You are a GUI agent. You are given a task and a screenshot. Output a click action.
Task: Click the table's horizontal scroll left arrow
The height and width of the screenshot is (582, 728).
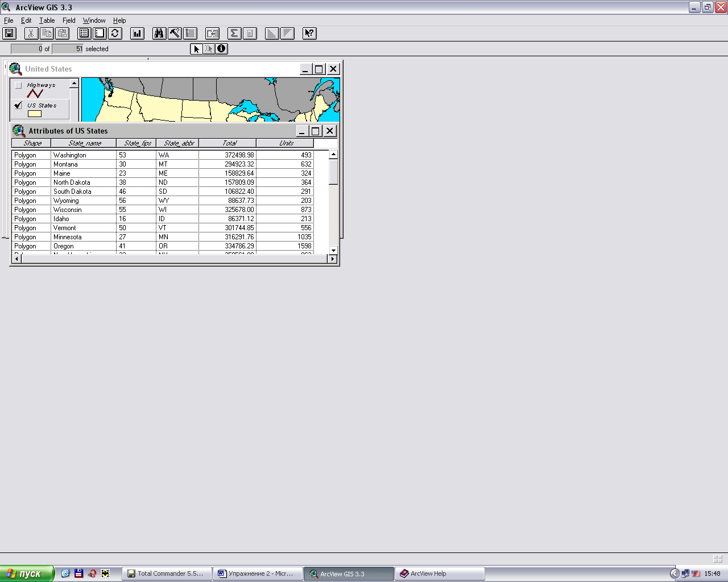(16, 259)
